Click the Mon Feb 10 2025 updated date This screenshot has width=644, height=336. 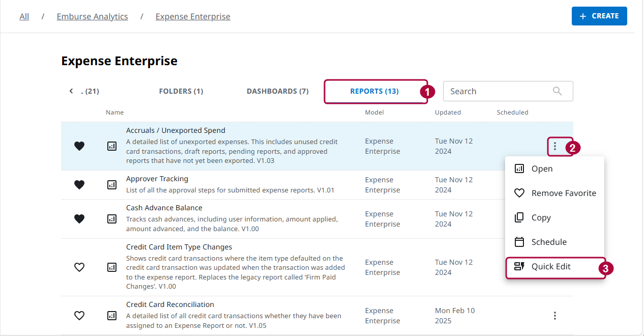point(455,316)
